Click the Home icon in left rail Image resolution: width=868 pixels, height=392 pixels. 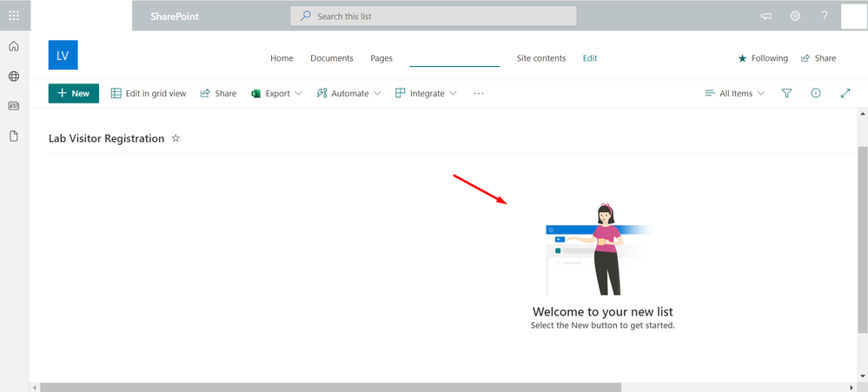point(14,47)
